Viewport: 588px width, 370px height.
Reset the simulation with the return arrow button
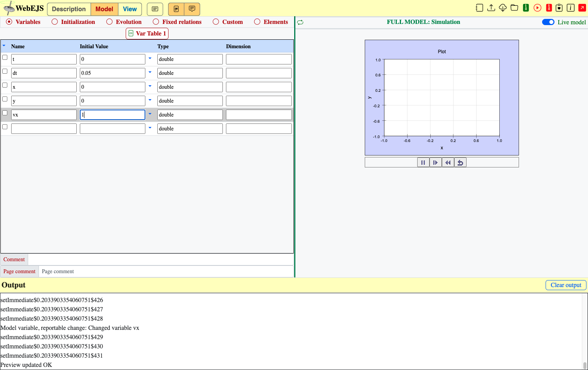tap(460, 162)
